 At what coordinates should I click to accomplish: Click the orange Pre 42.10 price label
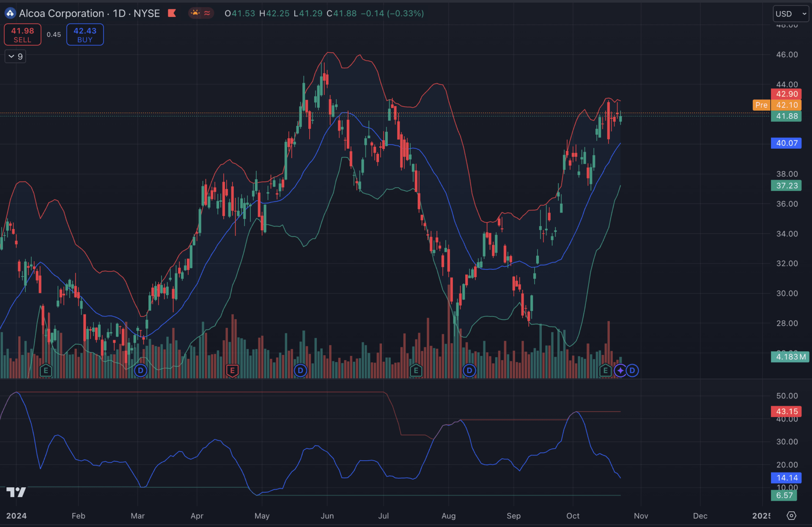coord(777,105)
